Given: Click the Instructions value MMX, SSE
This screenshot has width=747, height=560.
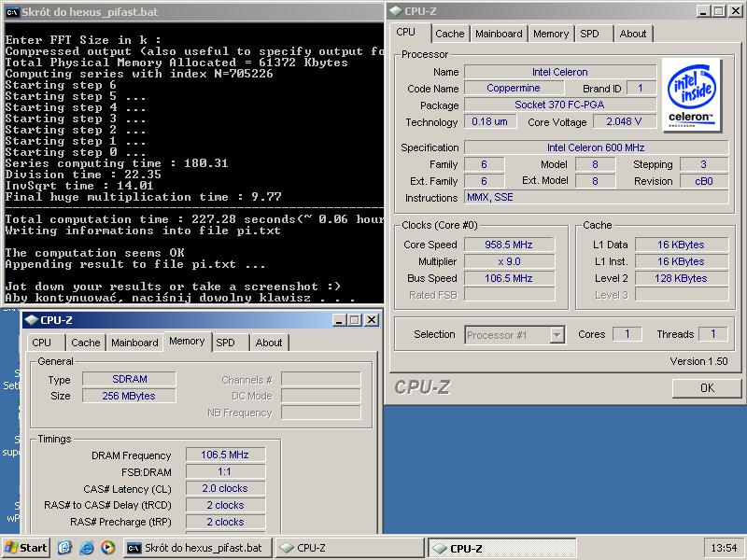Looking at the screenshot, I should click(x=596, y=197).
